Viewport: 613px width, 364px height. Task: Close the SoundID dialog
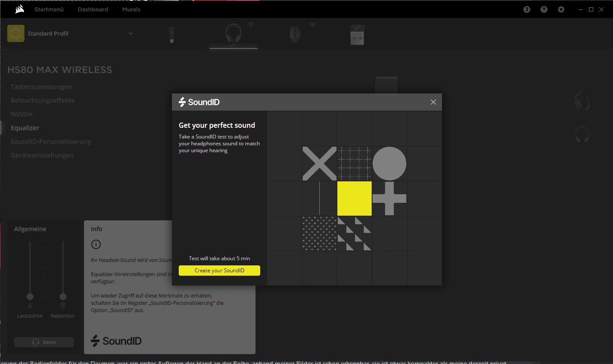(433, 102)
